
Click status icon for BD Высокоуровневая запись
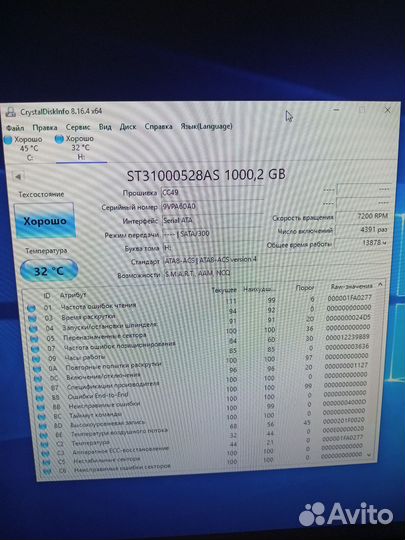pos(43,426)
